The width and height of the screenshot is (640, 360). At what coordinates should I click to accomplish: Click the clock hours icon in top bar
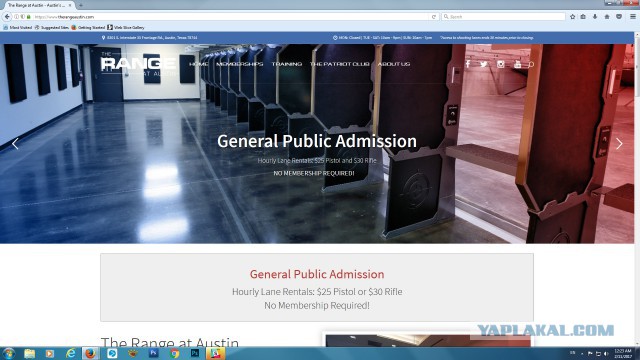coord(335,38)
